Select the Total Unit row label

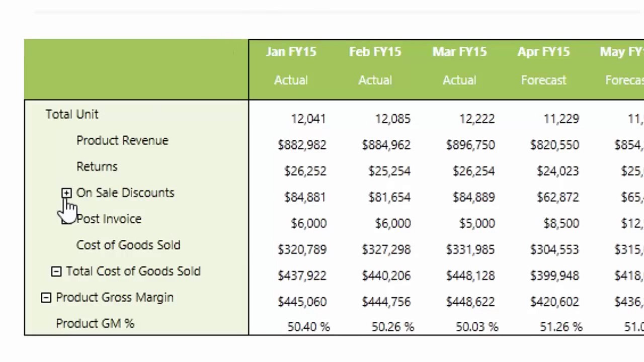pos(72,115)
